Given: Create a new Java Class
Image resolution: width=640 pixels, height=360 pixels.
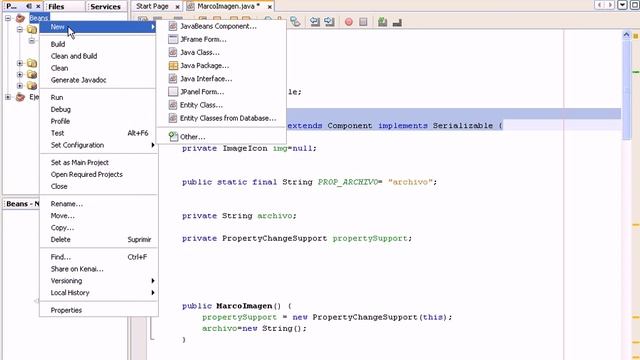Looking at the screenshot, I should coord(221,52).
